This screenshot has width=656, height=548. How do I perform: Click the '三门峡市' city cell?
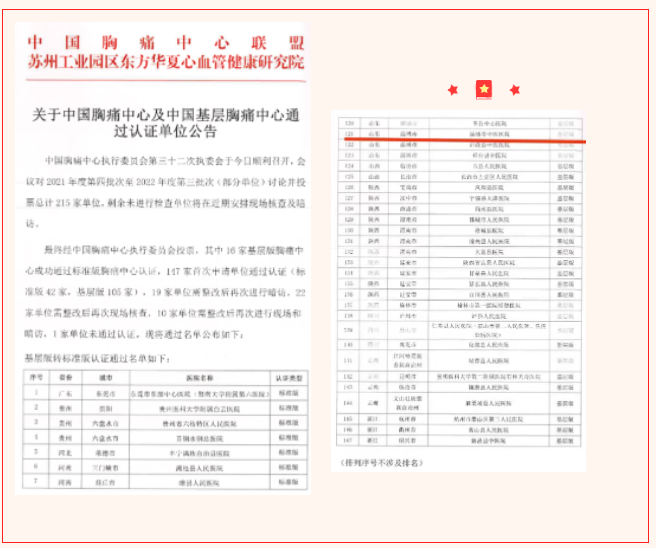click(x=105, y=468)
